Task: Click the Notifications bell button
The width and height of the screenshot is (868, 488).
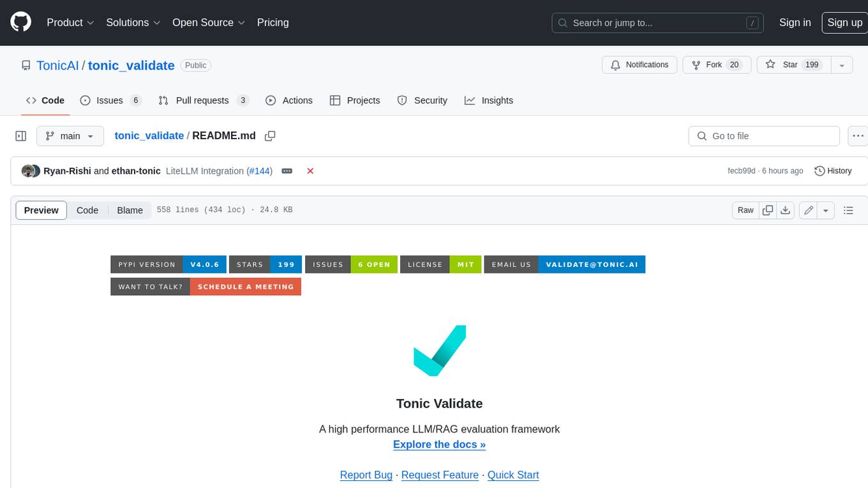Action: click(640, 65)
